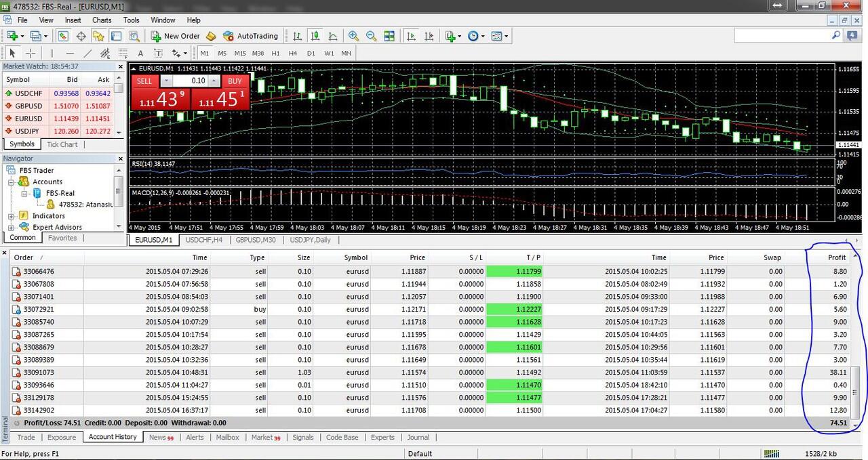Screen dimensions: 868x460
Task: Switch to H1 timeframe
Action: pos(275,53)
